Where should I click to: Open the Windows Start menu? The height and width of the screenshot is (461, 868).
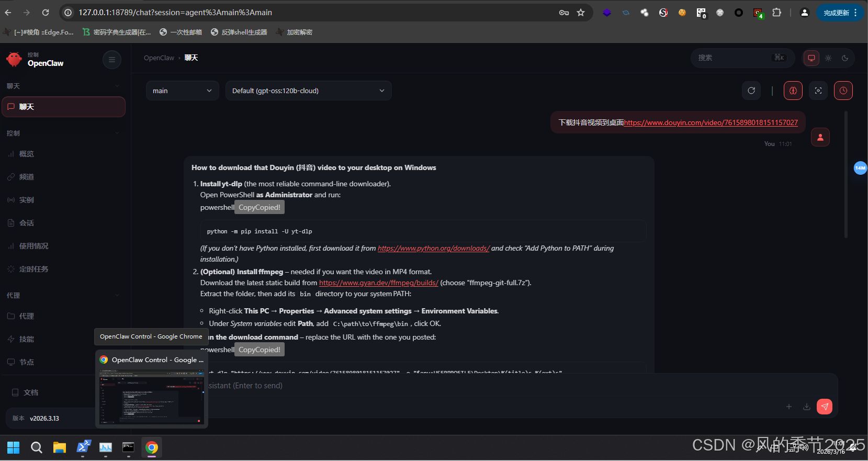[x=14, y=447]
